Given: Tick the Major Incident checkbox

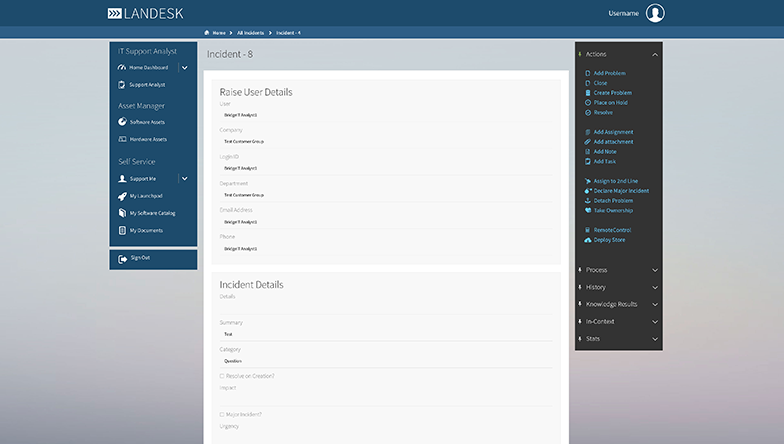Looking at the screenshot, I should pos(222,414).
